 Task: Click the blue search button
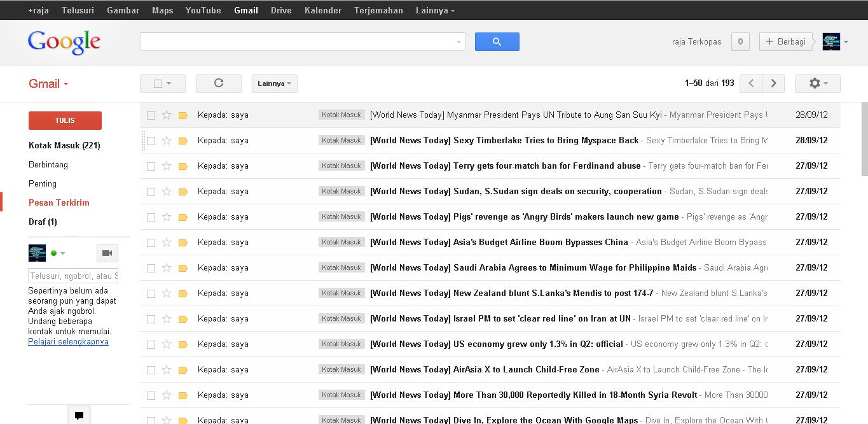pyautogui.click(x=497, y=41)
